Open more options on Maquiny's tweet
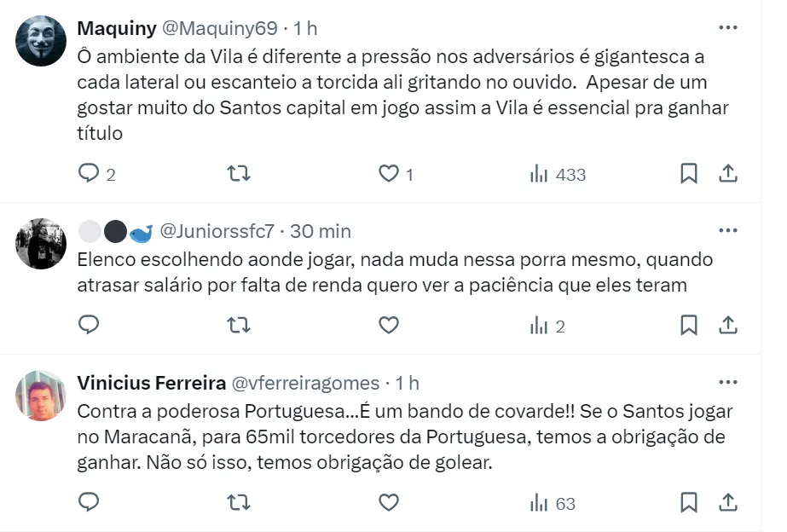Viewport: 787px width, 532px height. [x=728, y=27]
